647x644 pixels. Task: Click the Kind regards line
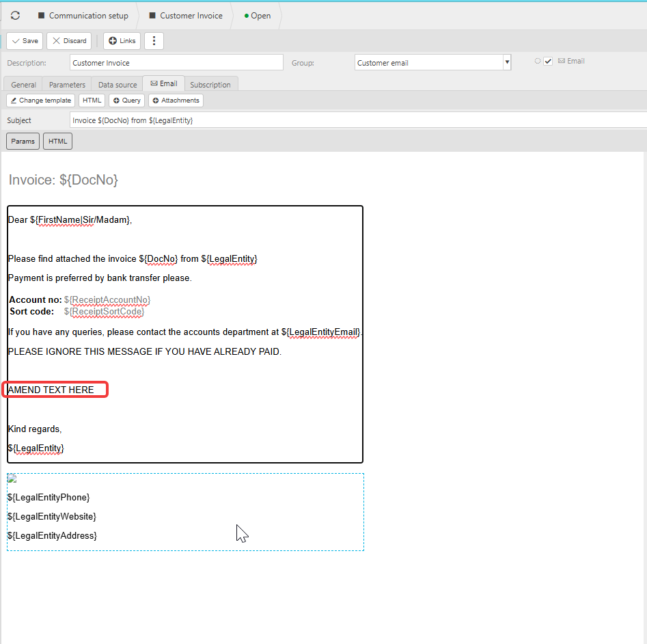(35, 429)
